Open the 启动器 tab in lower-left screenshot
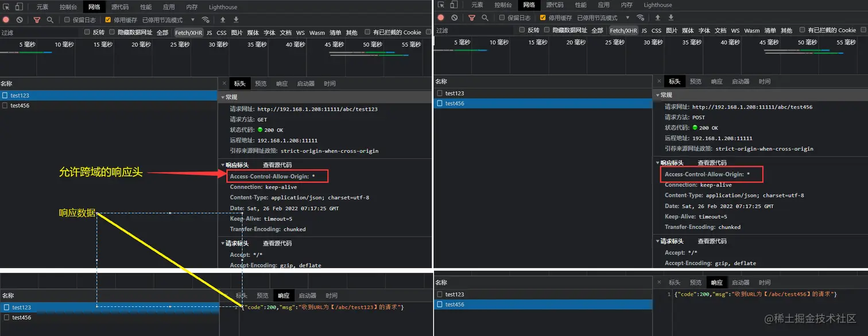Viewport: 868px width, 336px height. coord(307,296)
